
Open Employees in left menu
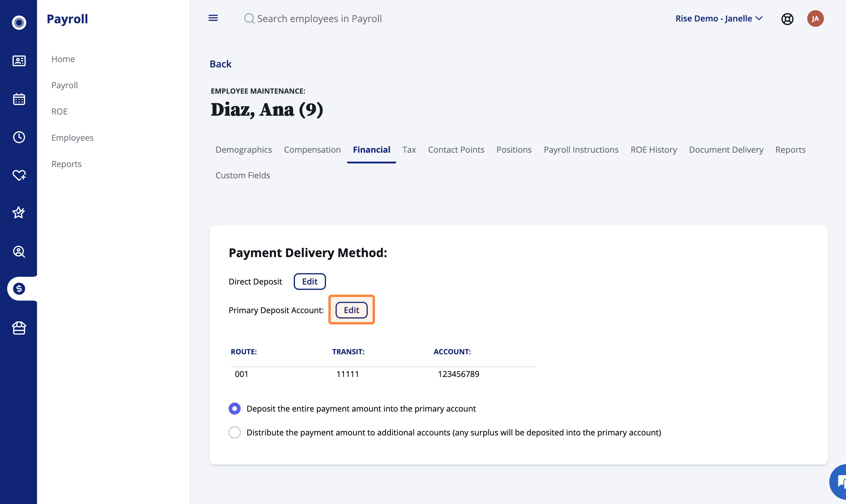click(x=73, y=137)
